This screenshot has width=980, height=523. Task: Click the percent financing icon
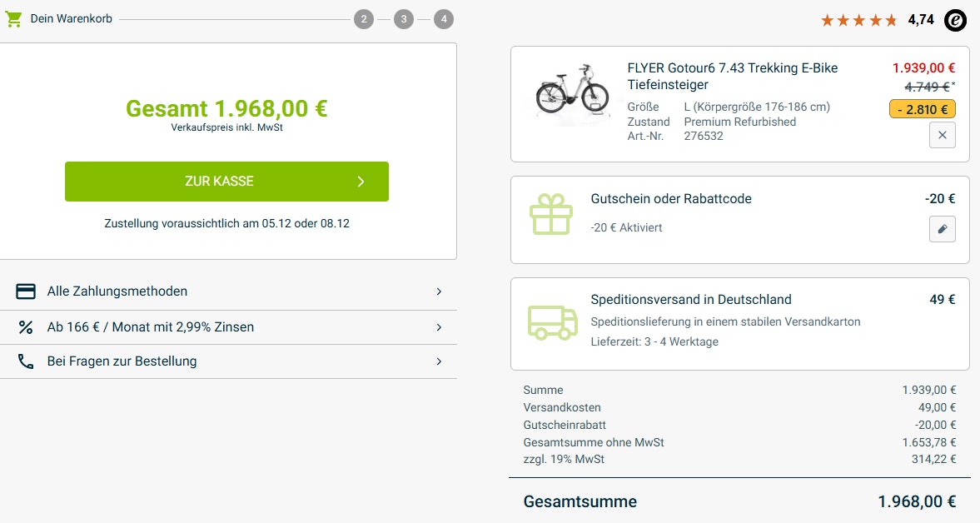coord(26,327)
